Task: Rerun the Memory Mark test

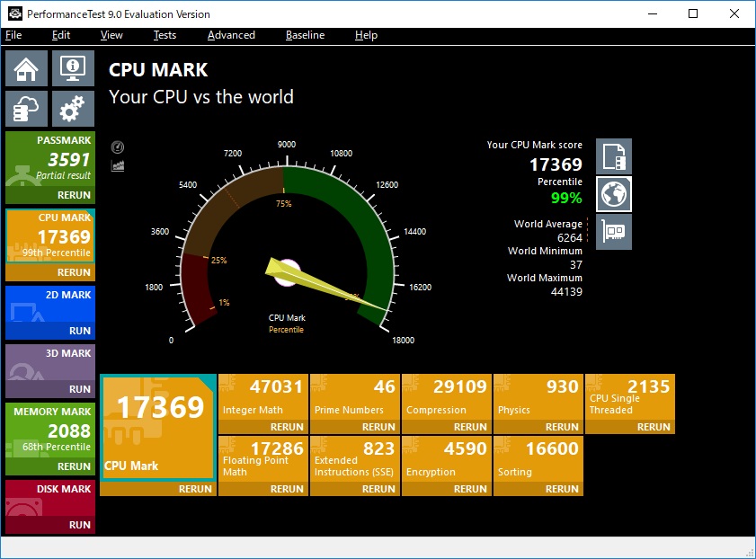Action: click(74, 466)
